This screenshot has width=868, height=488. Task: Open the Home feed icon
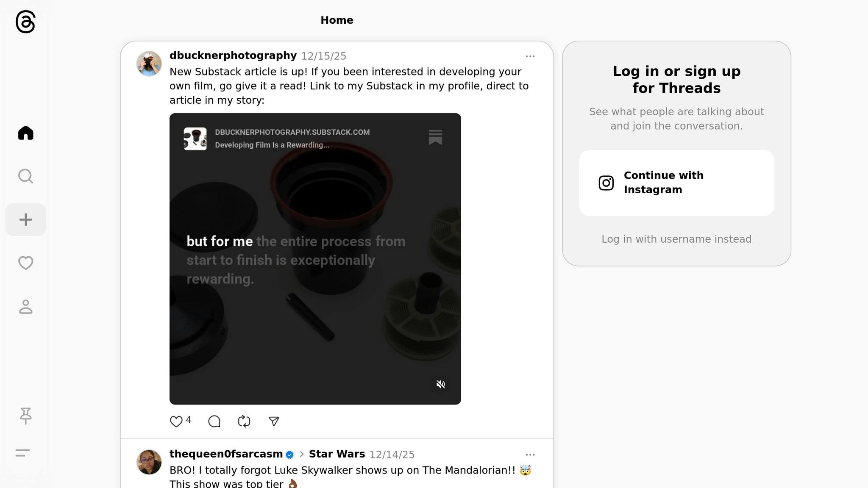25,133
